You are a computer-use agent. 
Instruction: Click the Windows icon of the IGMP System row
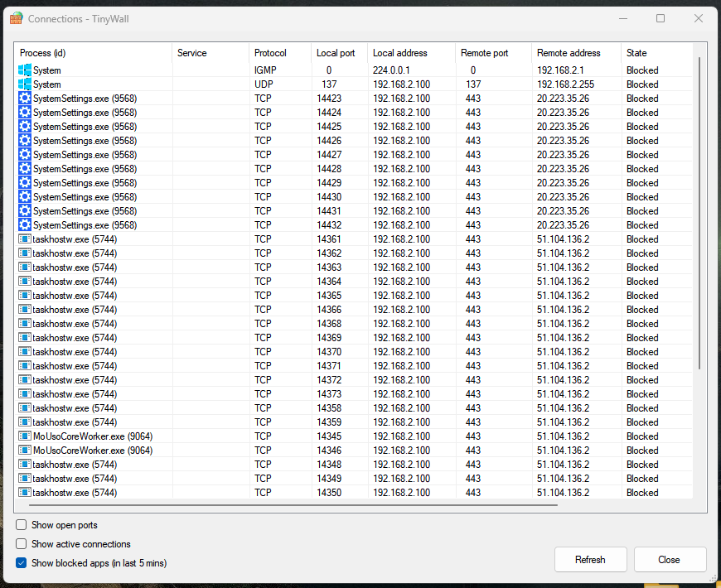[x=25, y=70]
